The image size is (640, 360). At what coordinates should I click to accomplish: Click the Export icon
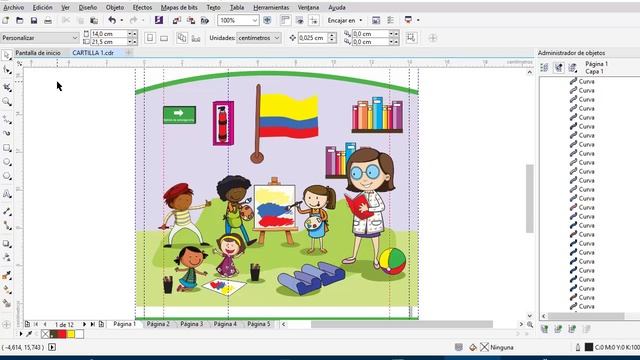(x=191, y=20)
